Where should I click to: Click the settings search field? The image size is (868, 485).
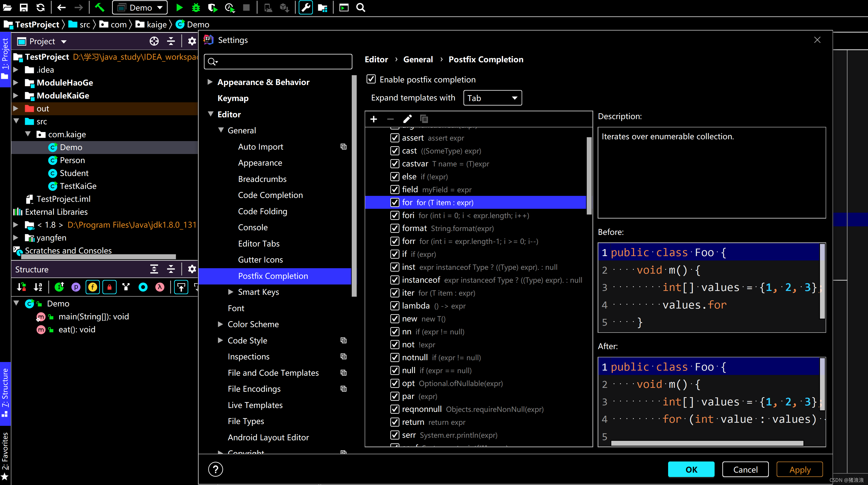278,61
